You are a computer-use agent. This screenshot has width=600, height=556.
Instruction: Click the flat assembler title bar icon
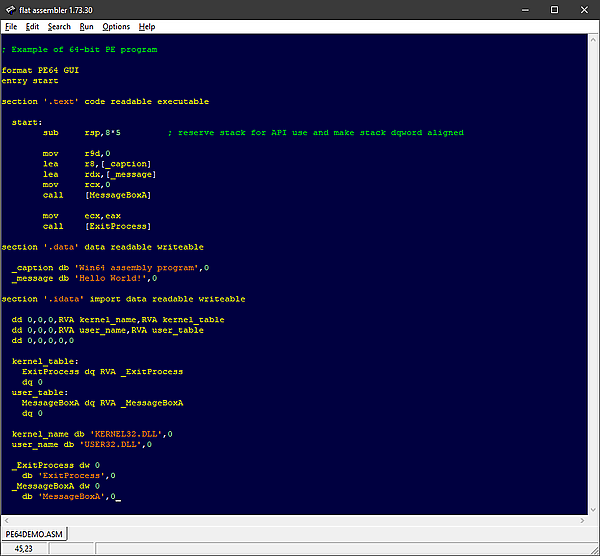[x=10, y=9]
